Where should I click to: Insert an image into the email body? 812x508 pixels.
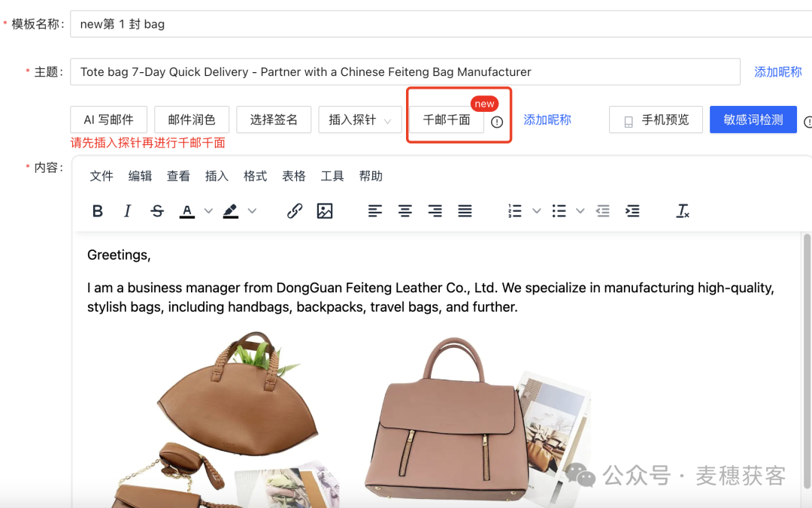[325, 211]
